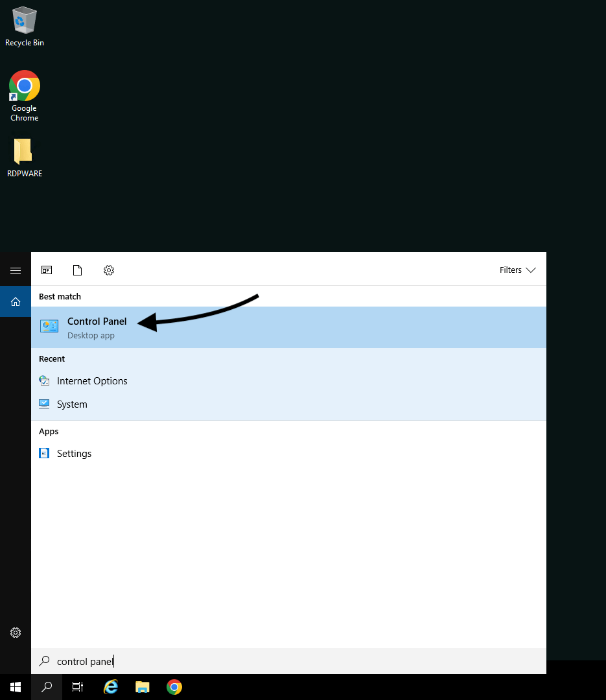606x700 pixels.
Task: Launch Internet Explorer from taskbar
Action: click(110, 687)
